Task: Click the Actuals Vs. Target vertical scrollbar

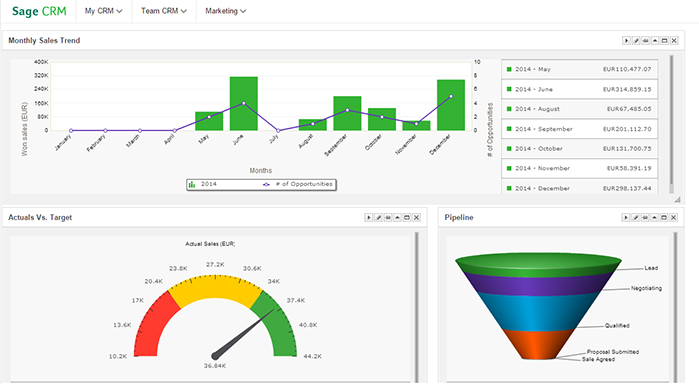Action: [x=417, y=307]
